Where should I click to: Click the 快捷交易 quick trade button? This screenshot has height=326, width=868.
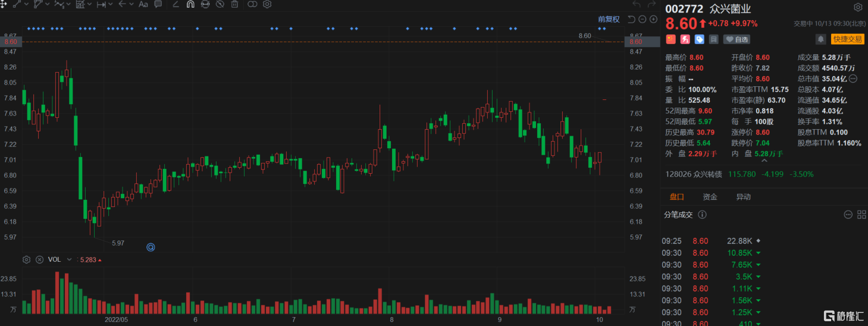click(x=847, y=39)
